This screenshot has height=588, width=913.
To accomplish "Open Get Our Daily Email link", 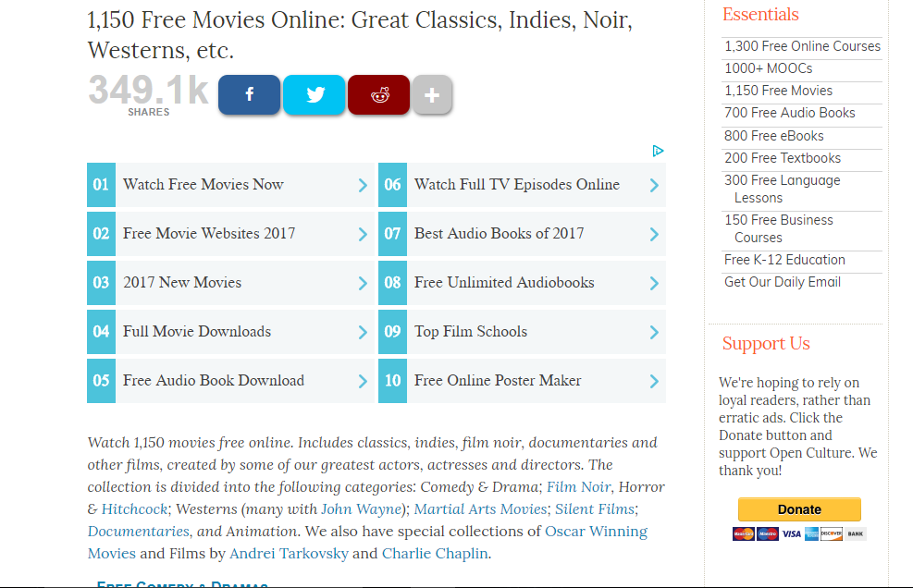I will [x=782, y=282].
